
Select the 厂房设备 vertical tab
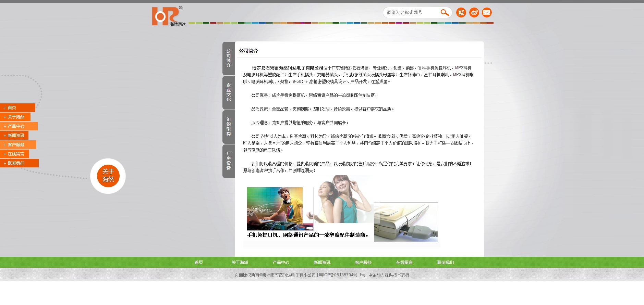[x=229, y=161]
